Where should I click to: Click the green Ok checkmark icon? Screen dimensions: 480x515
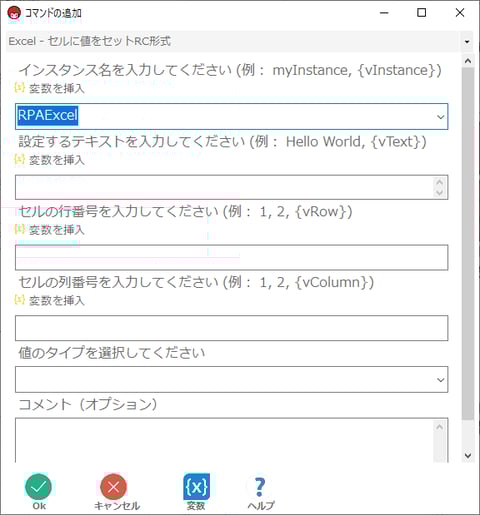pos(38,487)
